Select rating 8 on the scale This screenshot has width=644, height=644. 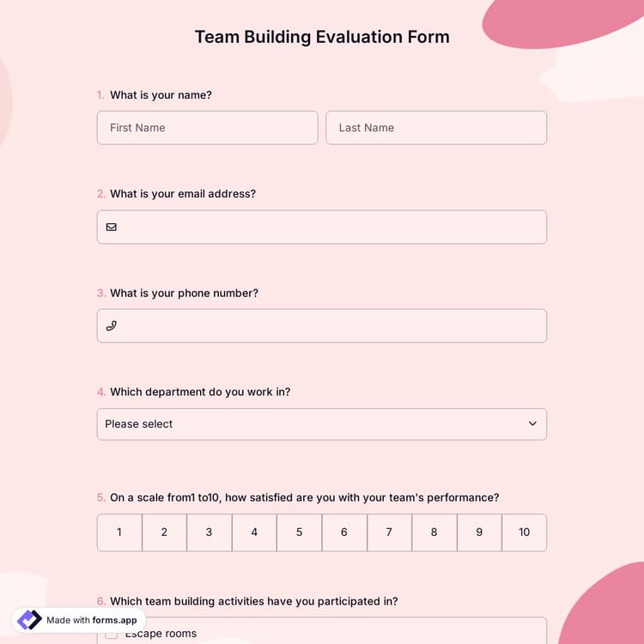(x=434, y=532)
